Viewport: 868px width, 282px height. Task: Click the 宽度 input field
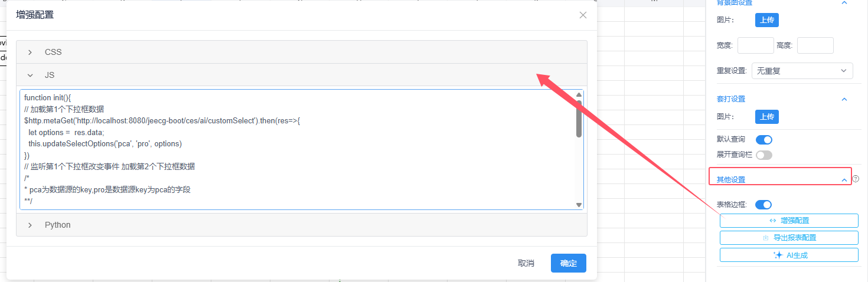(755, 45)
